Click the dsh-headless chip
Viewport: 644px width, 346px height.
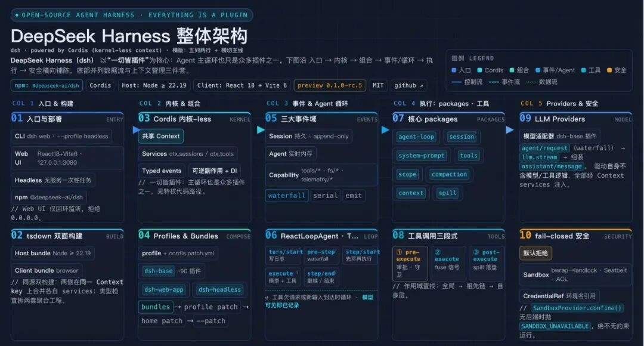point(219,290)
